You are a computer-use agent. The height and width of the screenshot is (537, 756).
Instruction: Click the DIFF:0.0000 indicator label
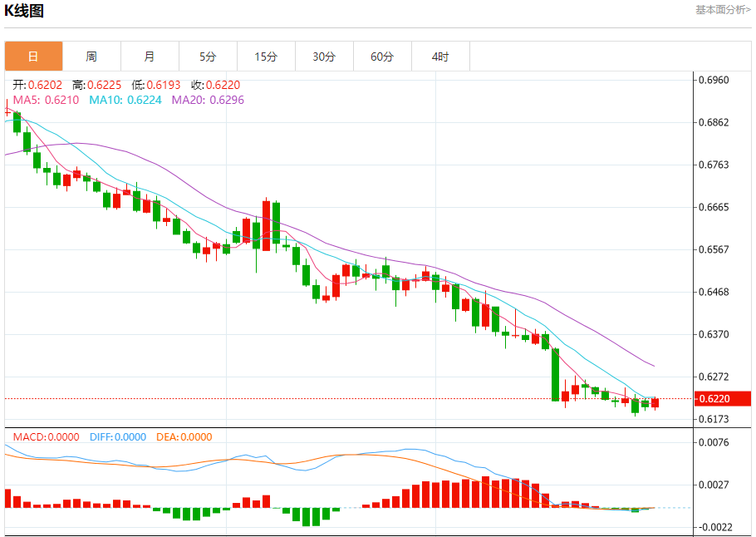coord(118,437)
